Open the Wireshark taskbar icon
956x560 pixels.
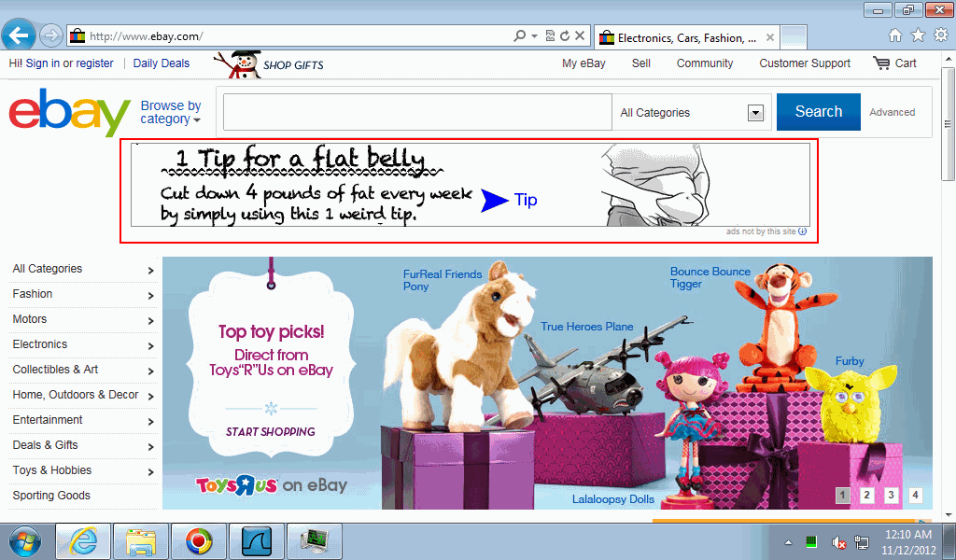click(256, 541)
